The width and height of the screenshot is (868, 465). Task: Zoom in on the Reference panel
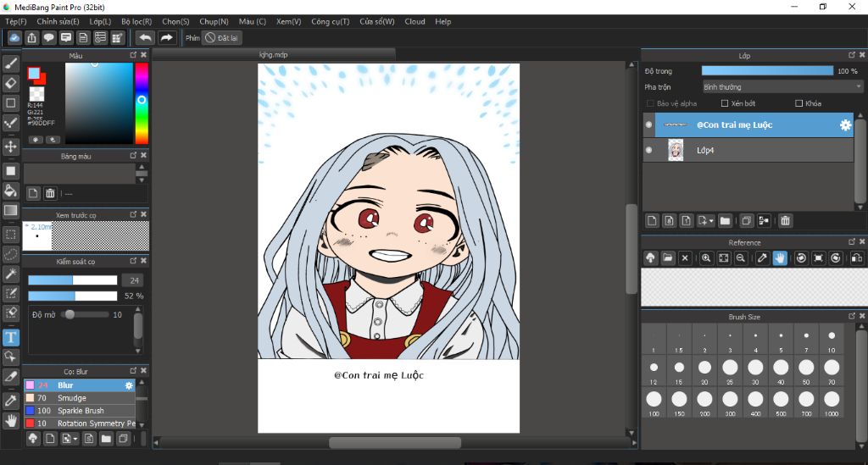point(706,257)
